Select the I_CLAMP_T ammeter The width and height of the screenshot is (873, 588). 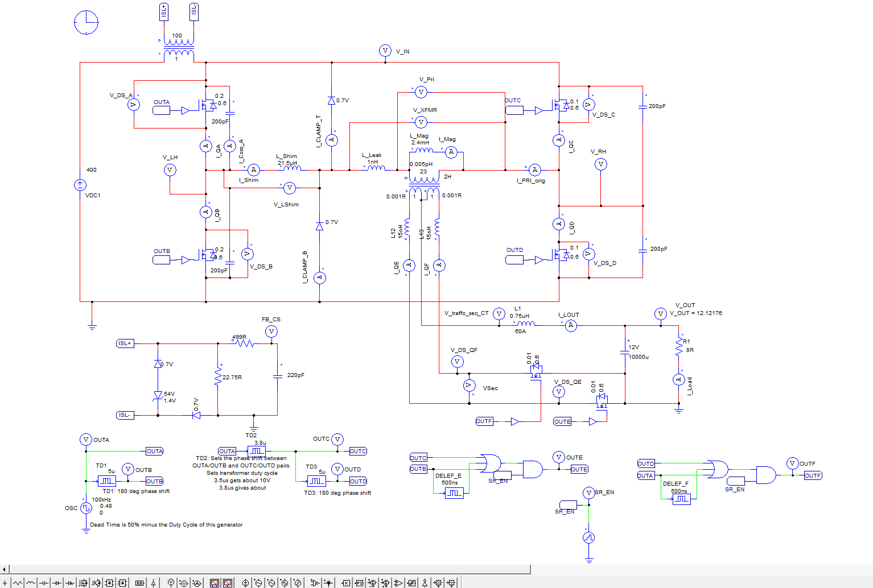(332, 140)
